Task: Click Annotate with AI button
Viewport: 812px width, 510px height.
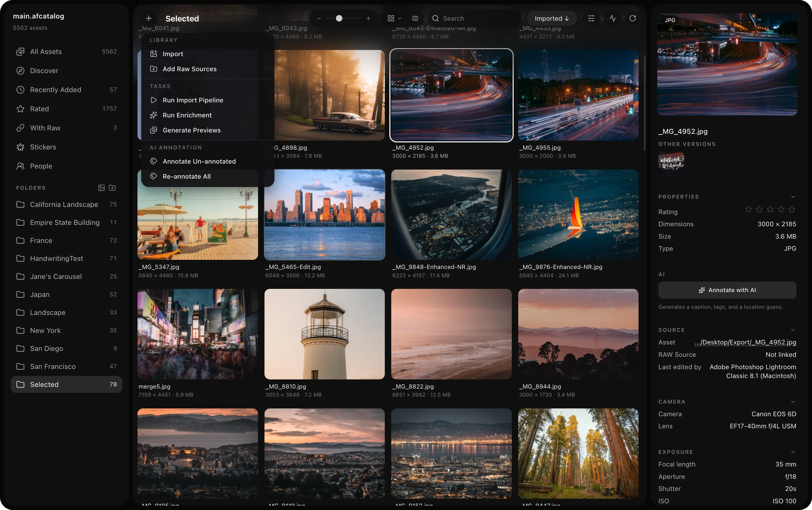Action: point(727,290)
